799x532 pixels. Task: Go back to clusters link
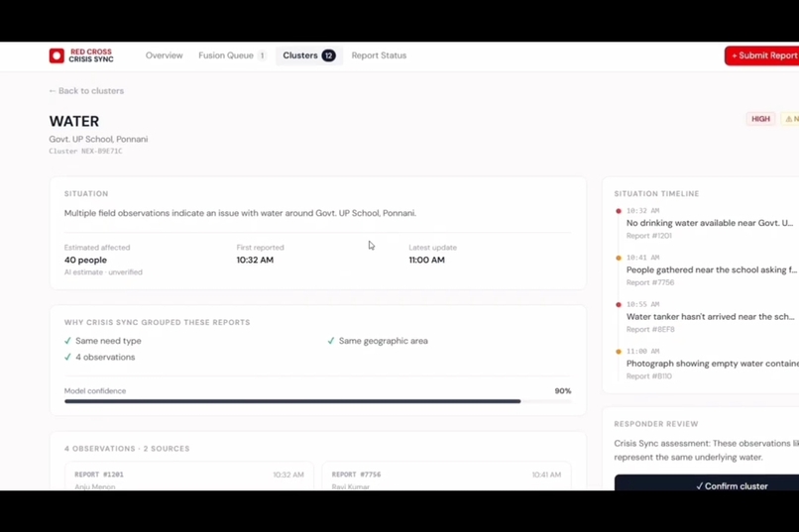coord(86,90)
